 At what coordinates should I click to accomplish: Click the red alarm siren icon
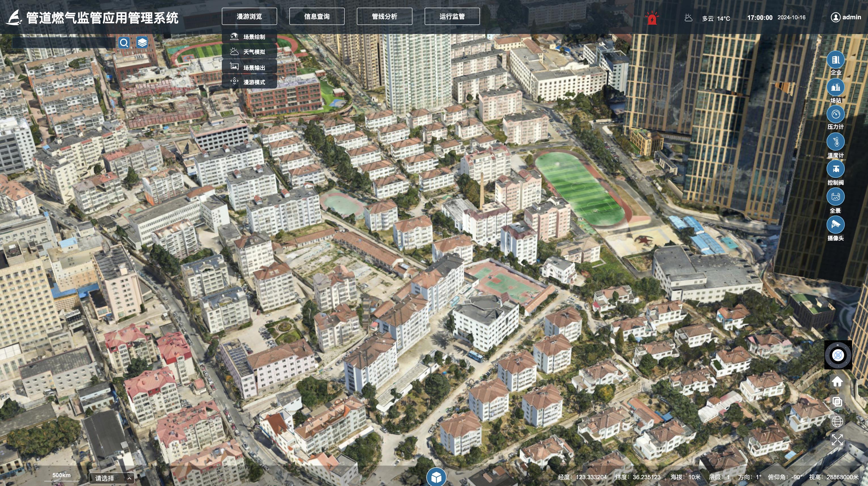[x=652, y=18]
